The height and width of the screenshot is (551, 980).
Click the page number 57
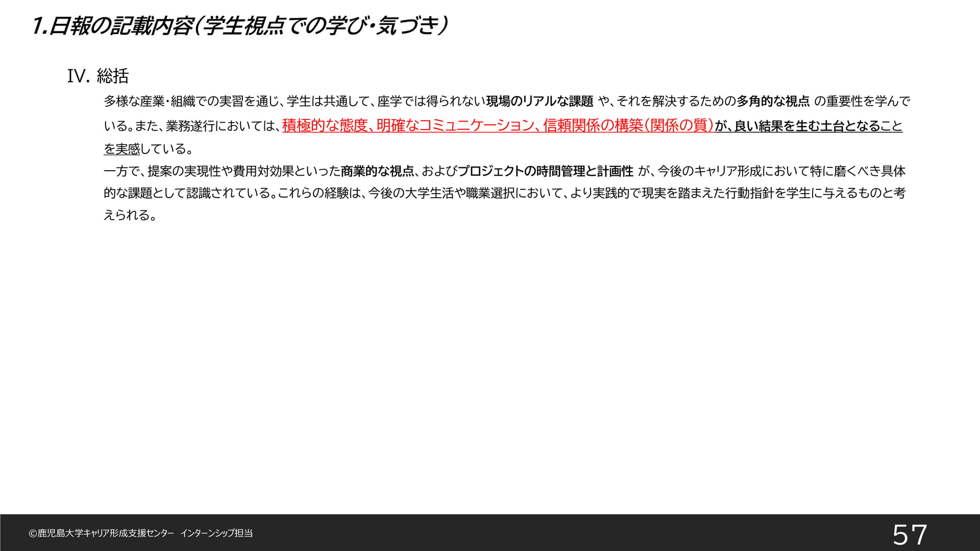(910, 535)
